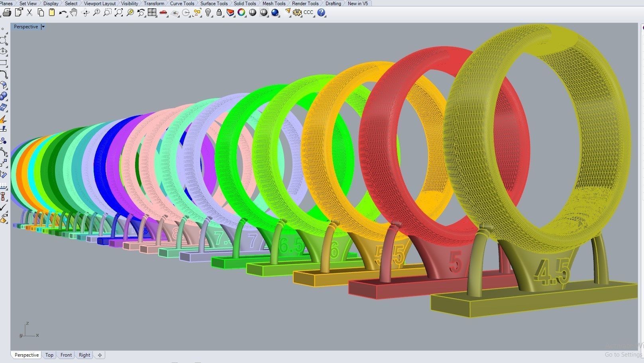
Task: Switch to the Front viewport tab
Action: tap(66, 355)
